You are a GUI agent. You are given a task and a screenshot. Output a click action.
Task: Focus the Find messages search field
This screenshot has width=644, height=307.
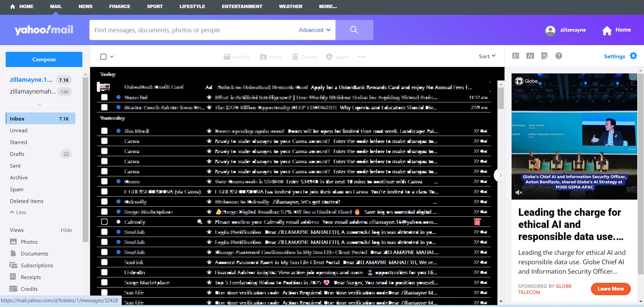tap(193, 30)
